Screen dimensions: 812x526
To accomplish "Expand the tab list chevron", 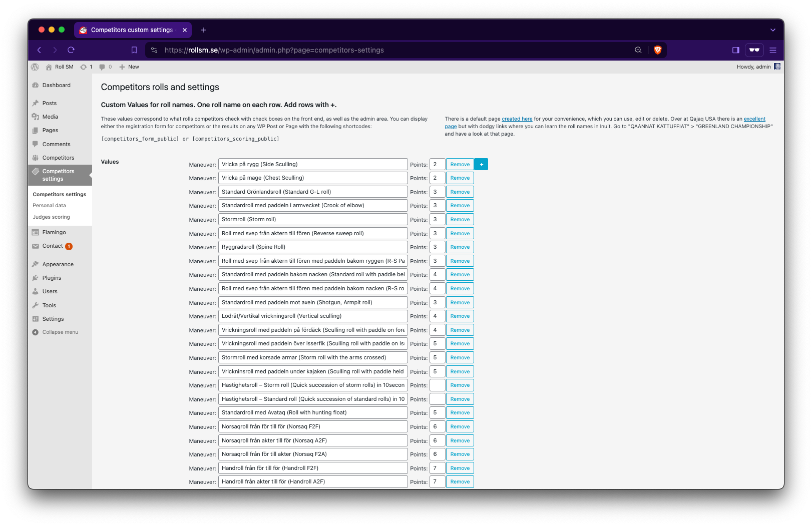I will pyautogui.click(x=773, y=30).
